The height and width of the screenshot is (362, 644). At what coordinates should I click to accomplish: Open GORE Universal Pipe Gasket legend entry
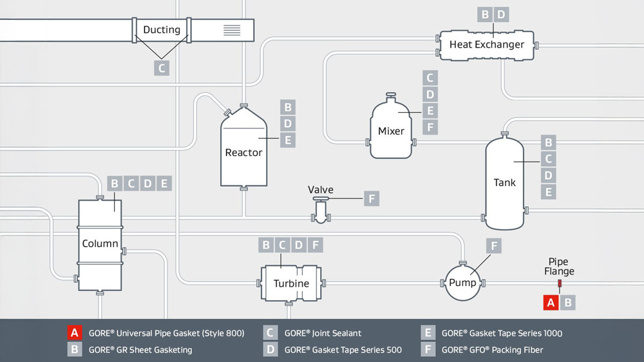pos(166,333)
